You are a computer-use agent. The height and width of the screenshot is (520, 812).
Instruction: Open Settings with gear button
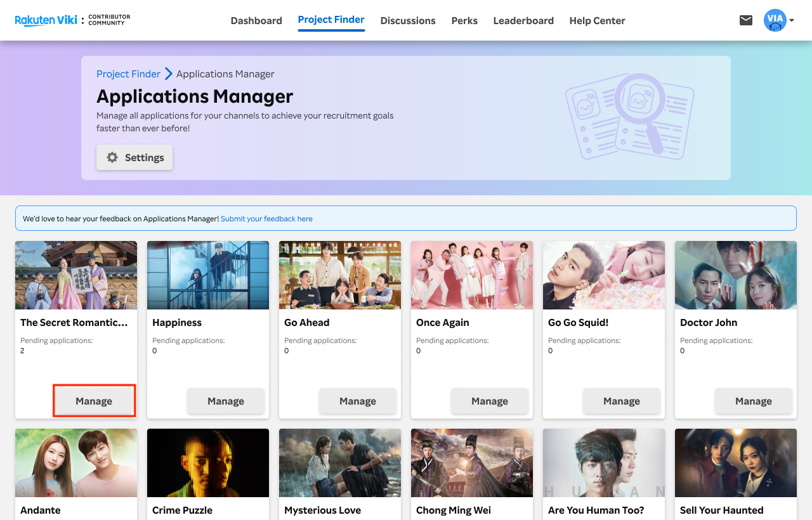tap(134, 157)
